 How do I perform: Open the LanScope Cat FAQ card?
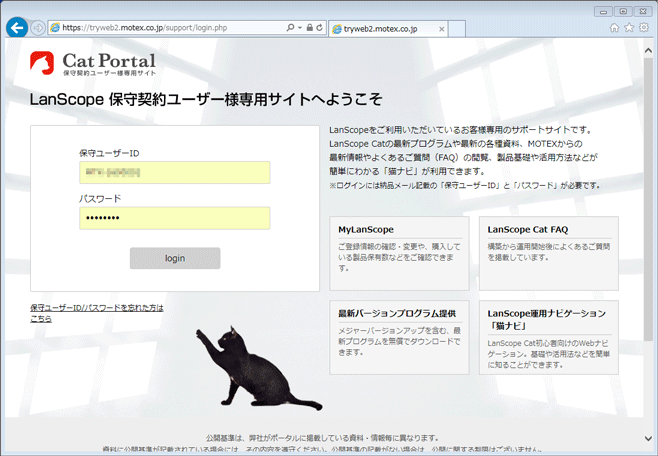(548, 253)
